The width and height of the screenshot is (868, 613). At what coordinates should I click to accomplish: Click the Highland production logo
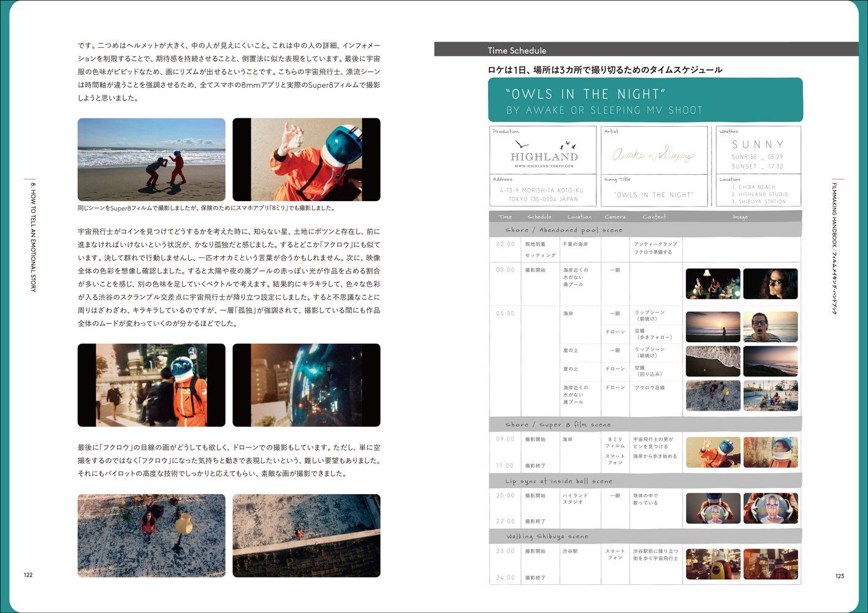(x=544, y=151)
